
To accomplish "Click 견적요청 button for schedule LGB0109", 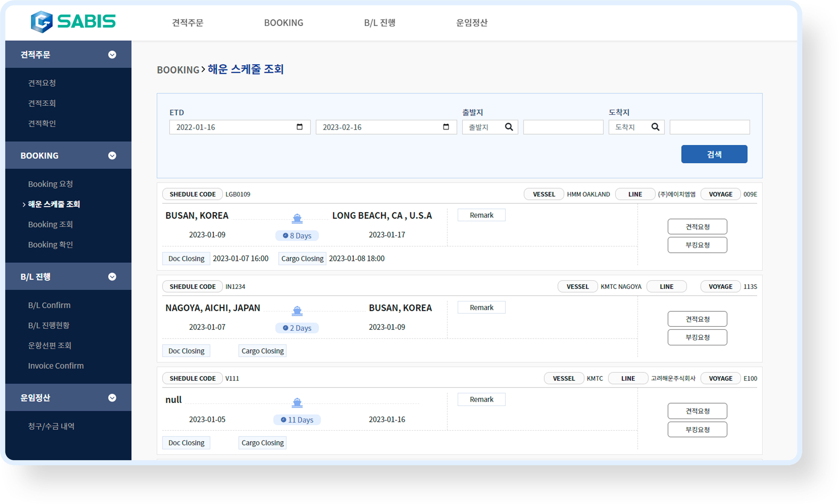I will pyautogui.click(x=697, y=227).
